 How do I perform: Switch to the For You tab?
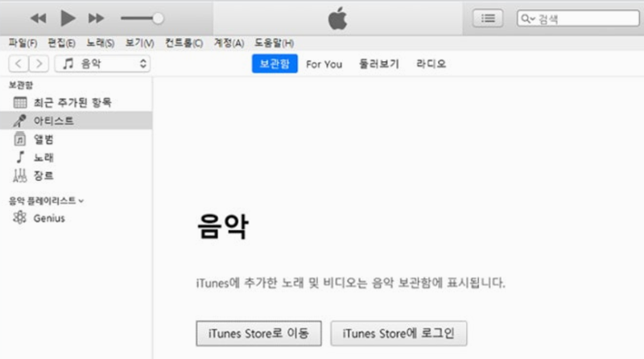[x=324, y=64]
